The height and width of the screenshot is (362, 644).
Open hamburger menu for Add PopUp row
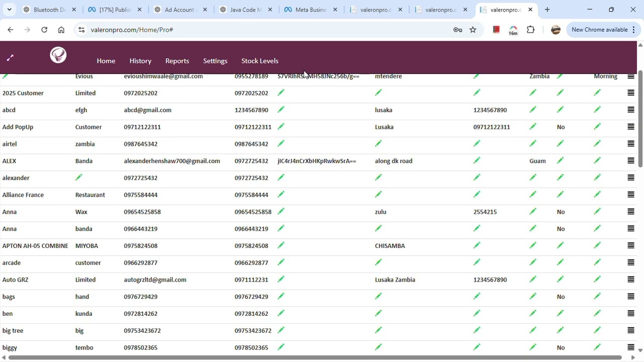click(x=631, y=127)
